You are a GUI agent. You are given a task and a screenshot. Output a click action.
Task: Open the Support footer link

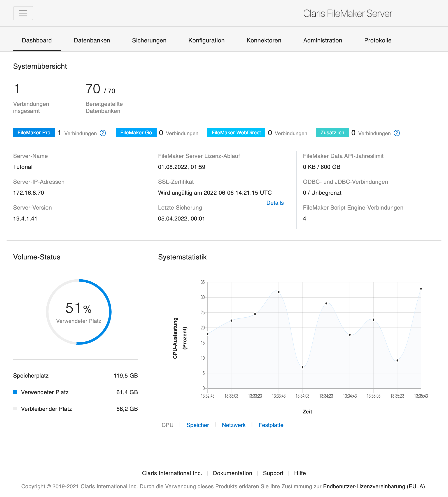[x=273, y=473]
